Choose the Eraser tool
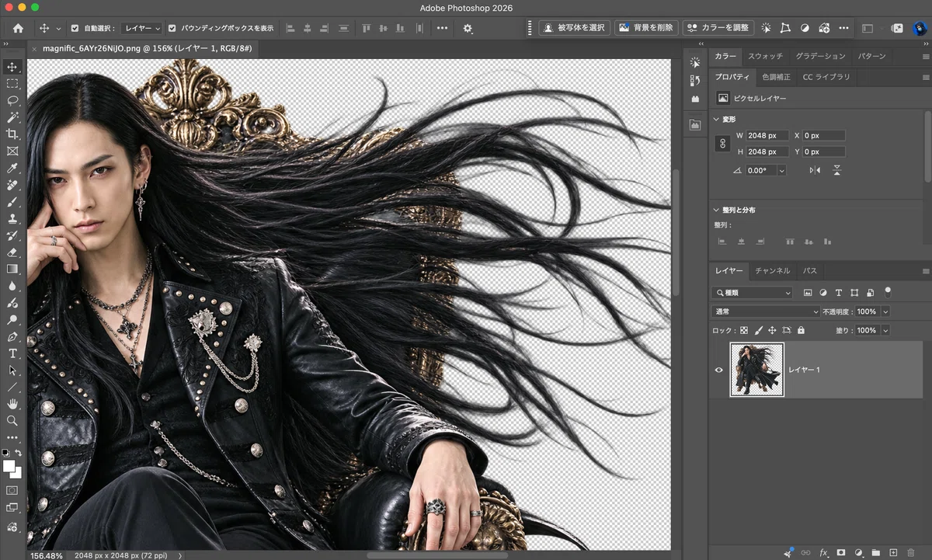Image resolution: width=932 pixels, height=560 pixels. (12, 252)
